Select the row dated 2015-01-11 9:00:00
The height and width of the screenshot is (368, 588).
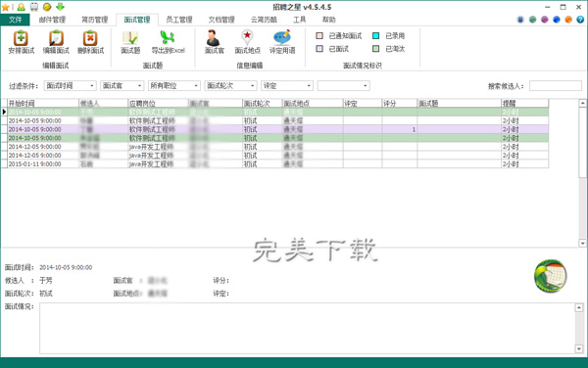[278, 164]
